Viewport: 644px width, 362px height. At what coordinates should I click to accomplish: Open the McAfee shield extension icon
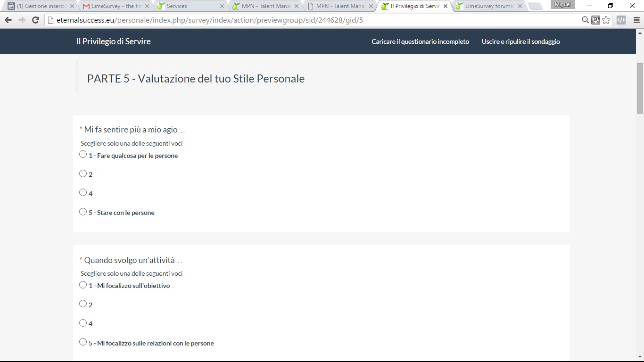[596, 20]
